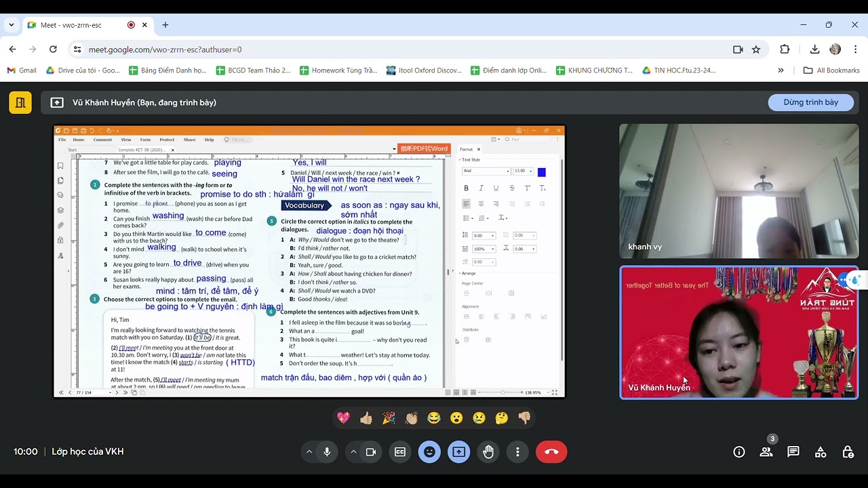Click Dừng trình bày button
The width and height of the screenshot is (868, 488).
pyautogui.click(x=810, y=102)
